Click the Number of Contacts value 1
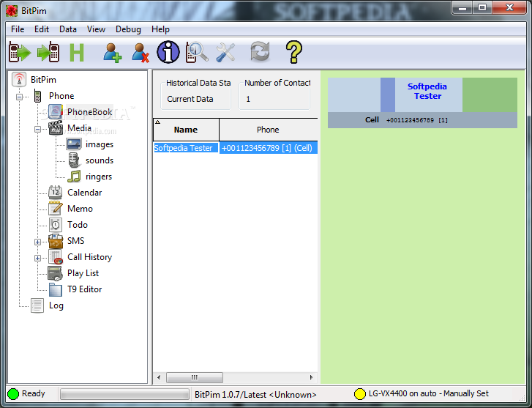This screenshot has width=532, height=408. click(x=248, y=99)
